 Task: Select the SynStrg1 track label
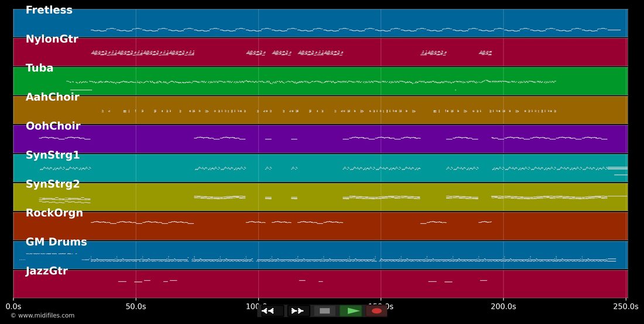coord(53,155)
